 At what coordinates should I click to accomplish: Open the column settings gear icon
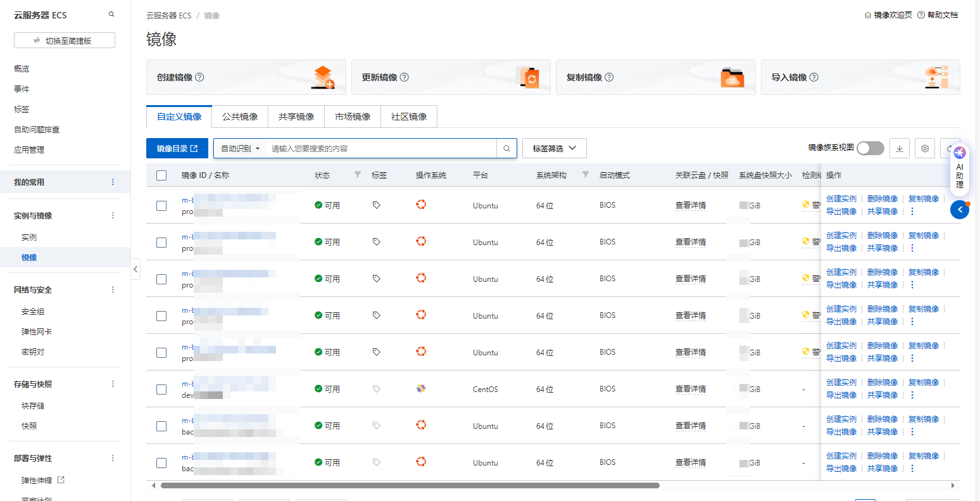click(925, 148)
